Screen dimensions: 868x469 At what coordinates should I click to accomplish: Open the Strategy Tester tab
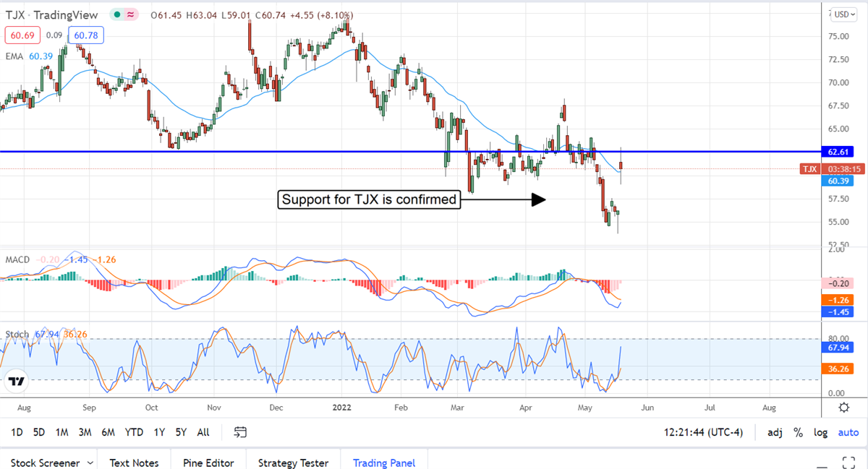293,462
